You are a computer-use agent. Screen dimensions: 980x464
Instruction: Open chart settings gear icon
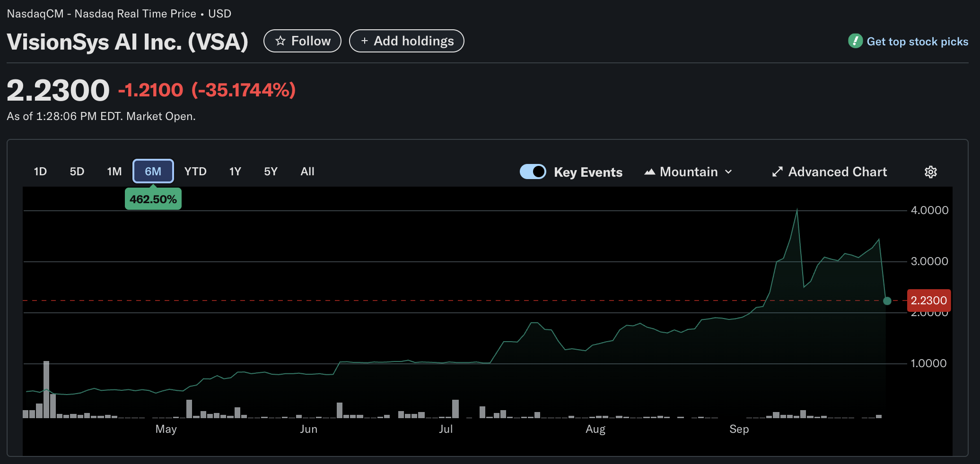[930, 172]
